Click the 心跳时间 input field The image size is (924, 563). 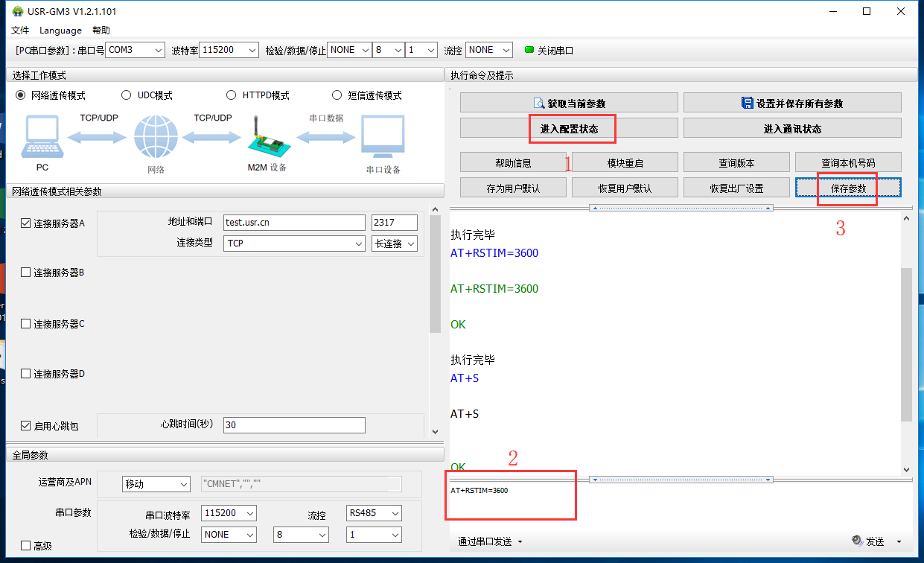click(x=294, y=424)
